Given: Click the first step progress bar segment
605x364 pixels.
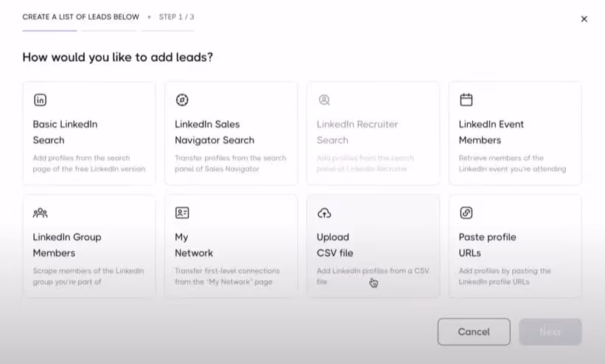Looking at the screenshot, I should pyautogui.click(x=49, y=30).
